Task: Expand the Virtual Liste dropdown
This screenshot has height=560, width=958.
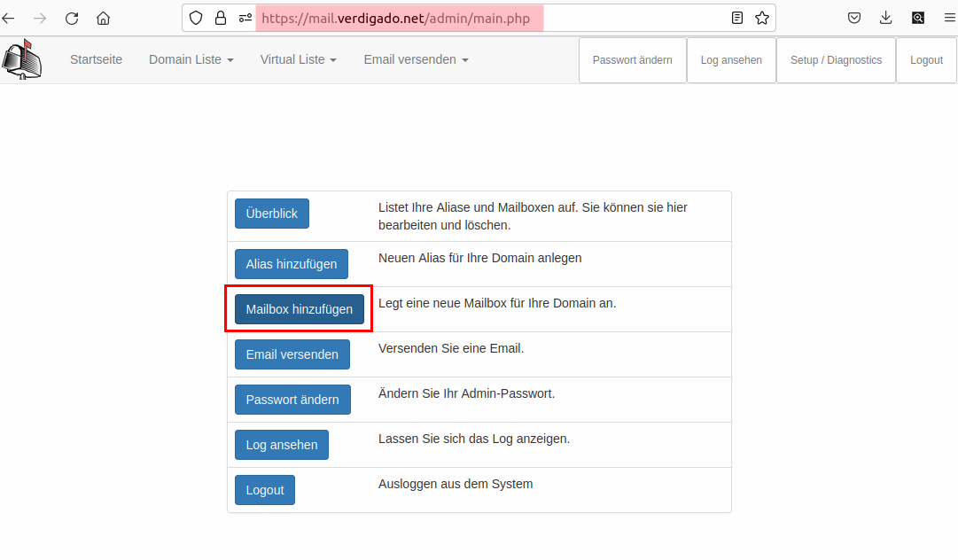Action: pos(298,60)
